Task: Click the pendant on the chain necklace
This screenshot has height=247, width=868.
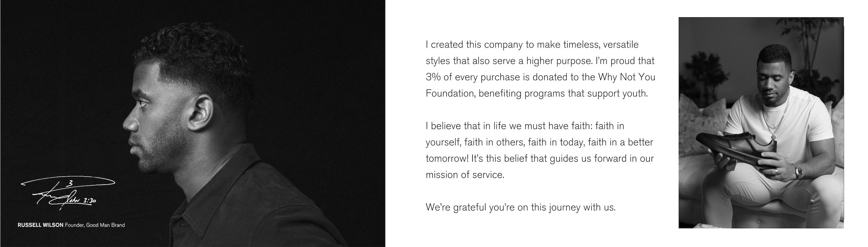Action: point(773,136)
